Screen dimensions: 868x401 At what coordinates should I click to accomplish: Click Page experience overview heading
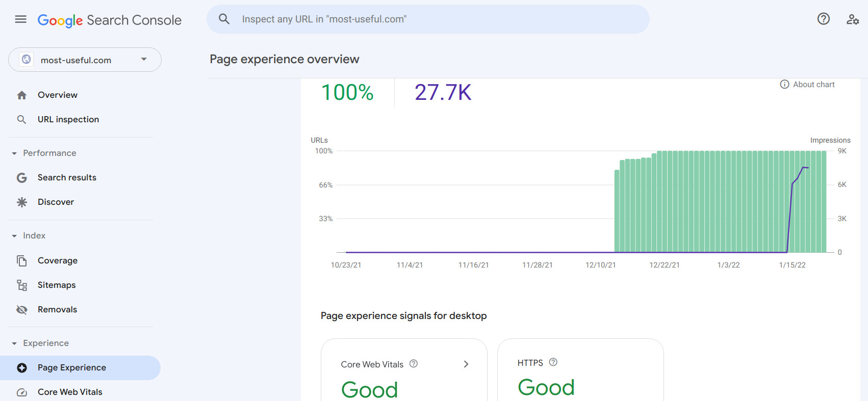(284, 59)
